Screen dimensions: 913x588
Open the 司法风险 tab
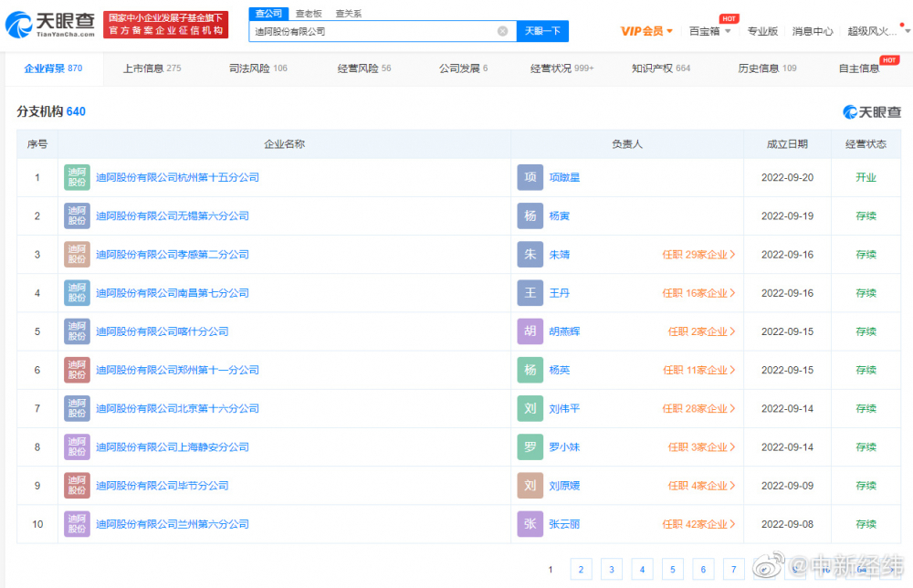tap(245, 68)
